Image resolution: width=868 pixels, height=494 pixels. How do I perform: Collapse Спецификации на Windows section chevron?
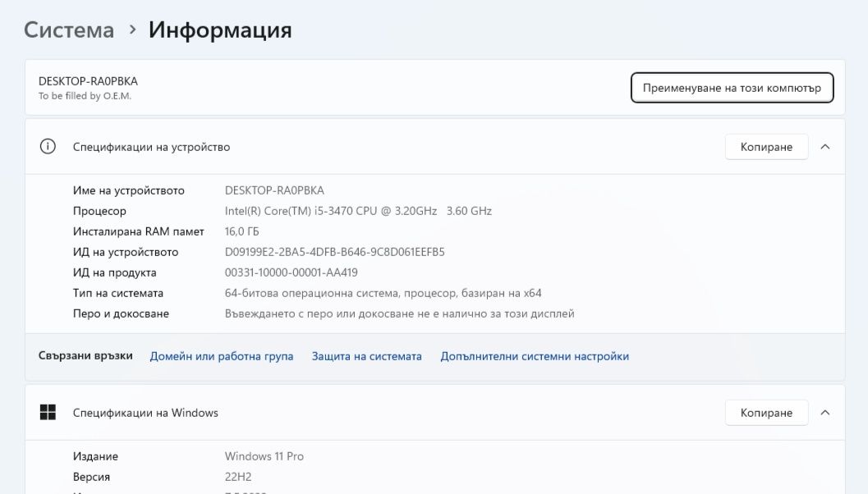click(x=824, y=413)
